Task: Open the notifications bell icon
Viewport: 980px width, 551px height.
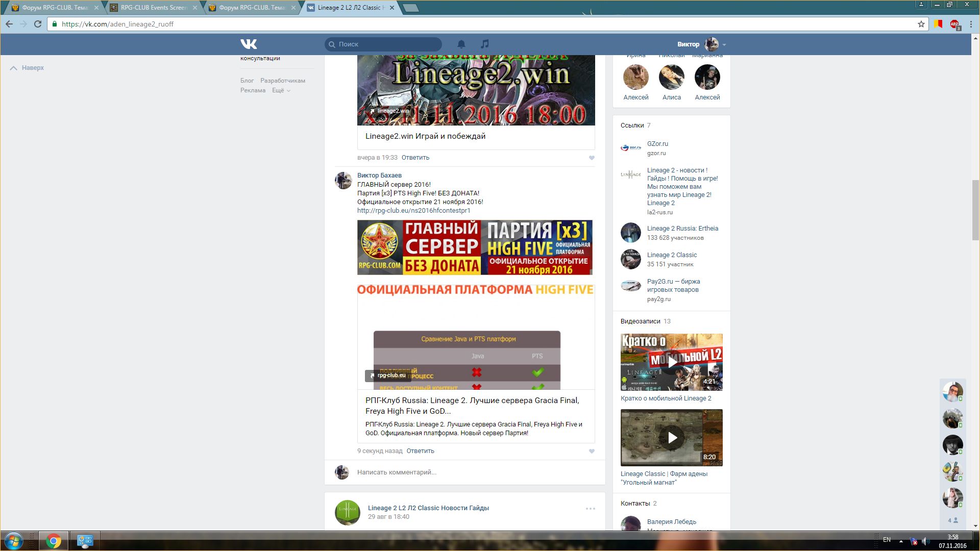Action: [461, 44]
